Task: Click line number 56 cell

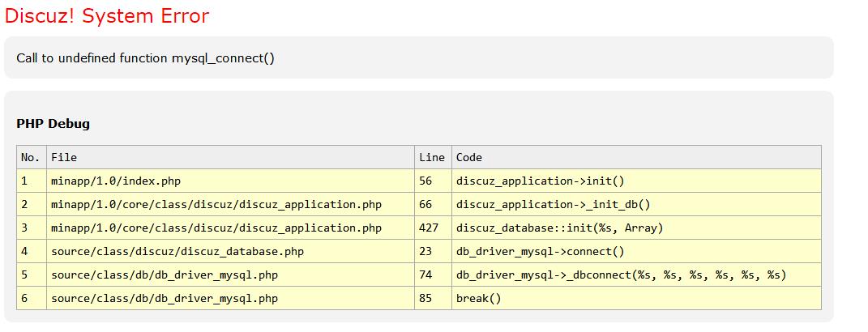Action: click(433, 181)
